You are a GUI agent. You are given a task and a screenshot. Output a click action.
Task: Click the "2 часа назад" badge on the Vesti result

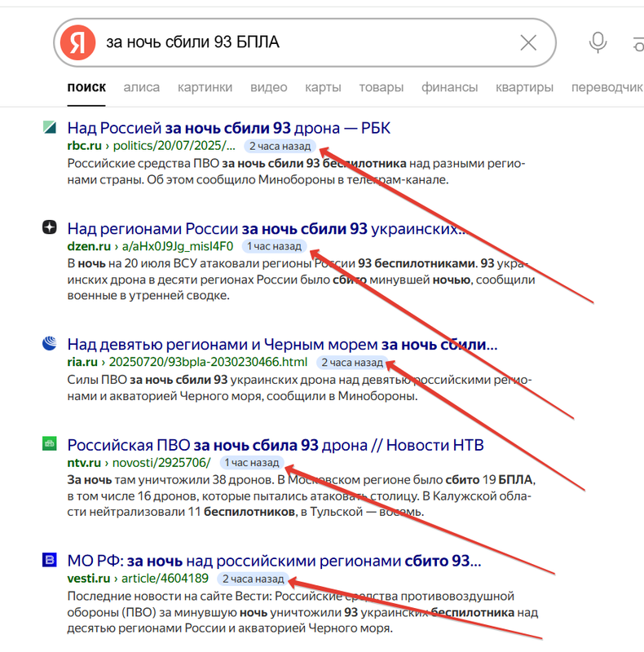(x=253, y=579)
